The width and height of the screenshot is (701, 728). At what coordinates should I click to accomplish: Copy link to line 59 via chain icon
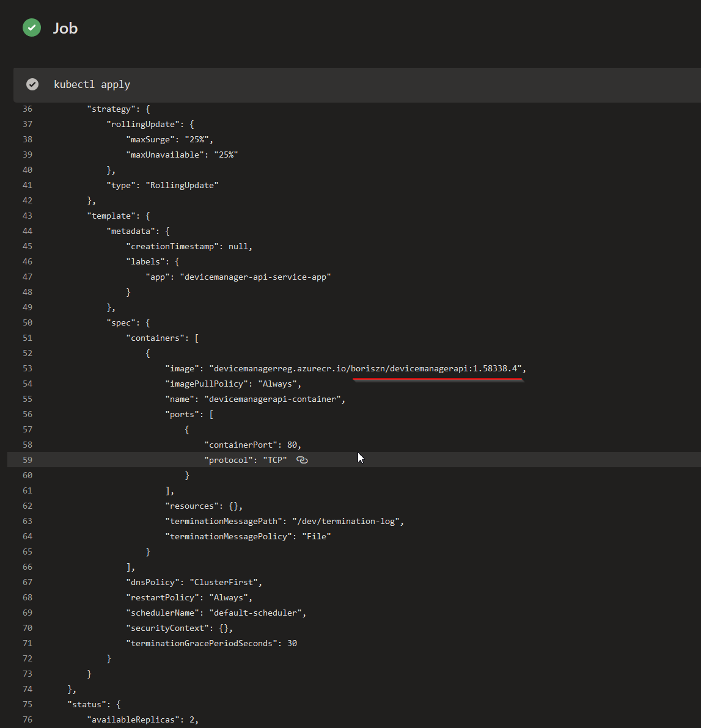(302, 460)
